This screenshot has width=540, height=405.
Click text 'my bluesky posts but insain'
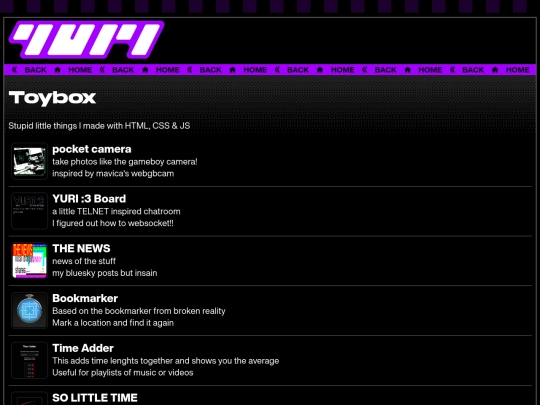105,273
